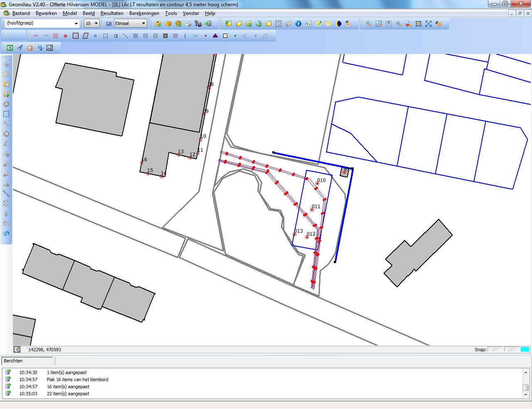The width and height of the screenshot is (532, 409).
Task: Select the red dotted grid tool
Action: click(x=56, y=36)
